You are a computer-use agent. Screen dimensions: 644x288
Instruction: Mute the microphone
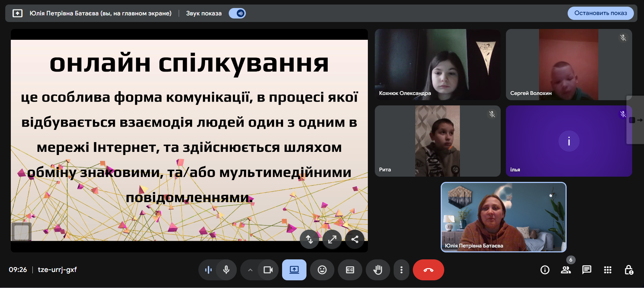(x=226, y=270)
